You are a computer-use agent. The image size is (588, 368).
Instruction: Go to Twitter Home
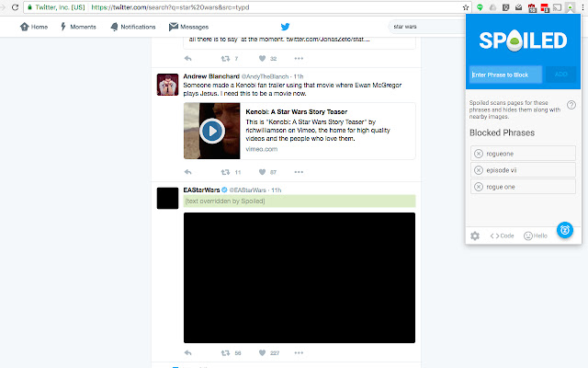[34, 27]
